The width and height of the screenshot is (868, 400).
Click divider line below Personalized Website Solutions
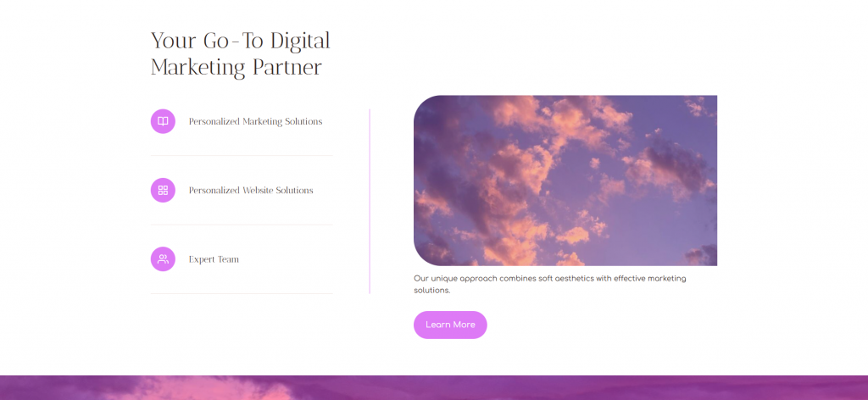coord(242,225)
